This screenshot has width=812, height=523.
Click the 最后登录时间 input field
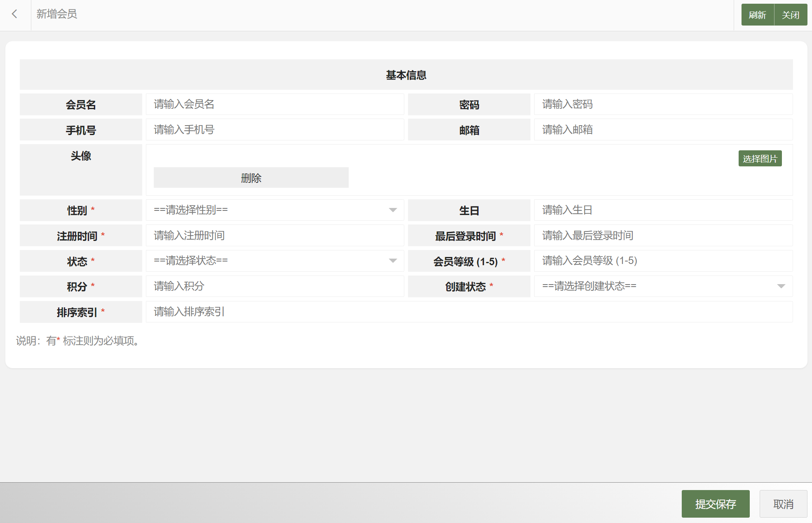(663, 236)
